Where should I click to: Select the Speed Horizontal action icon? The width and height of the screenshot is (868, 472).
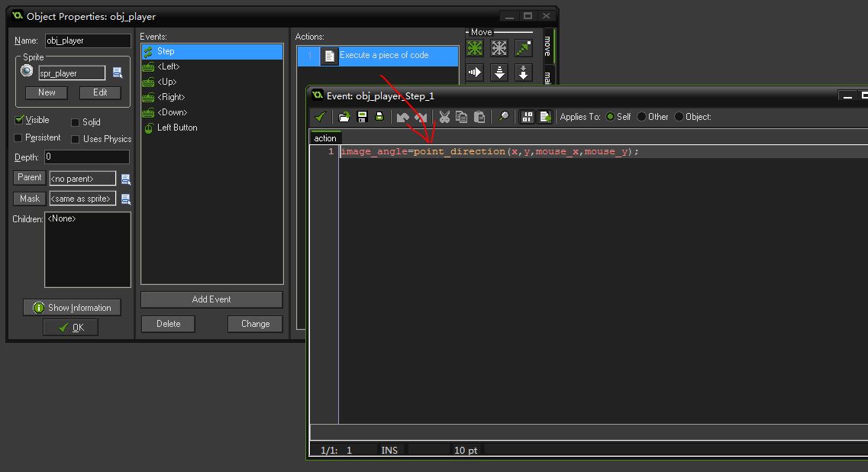(475, 73)
